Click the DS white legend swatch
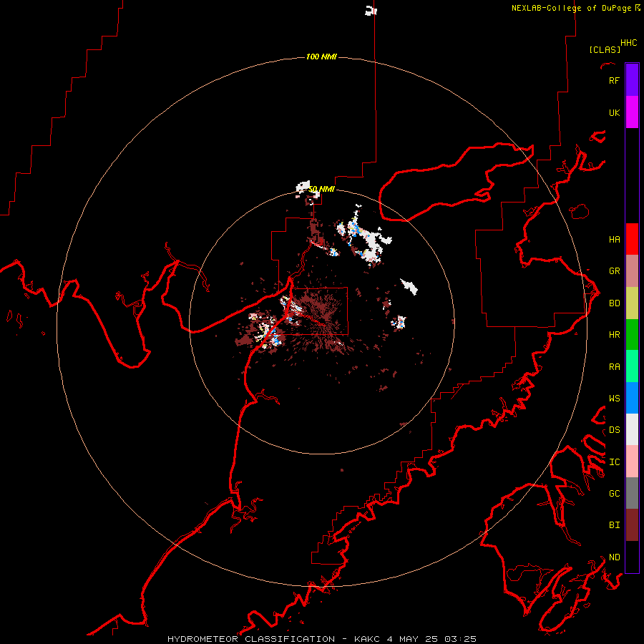 pos(632,429)
